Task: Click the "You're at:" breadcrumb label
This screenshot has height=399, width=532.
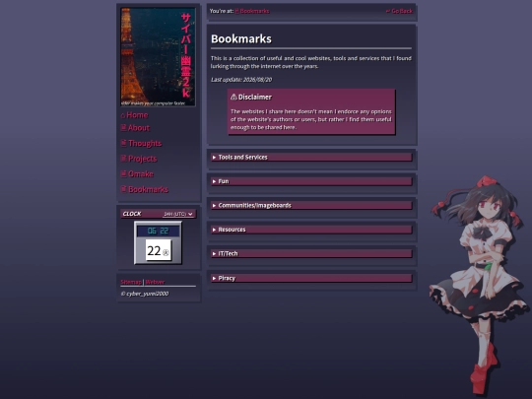Action: click(222, 11)
